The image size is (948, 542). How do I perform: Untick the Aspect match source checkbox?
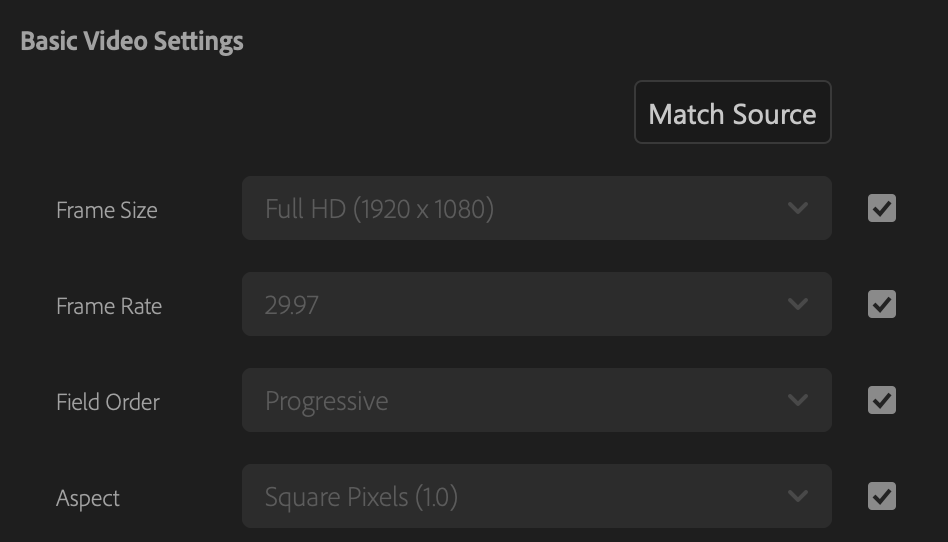pos(882,496)
